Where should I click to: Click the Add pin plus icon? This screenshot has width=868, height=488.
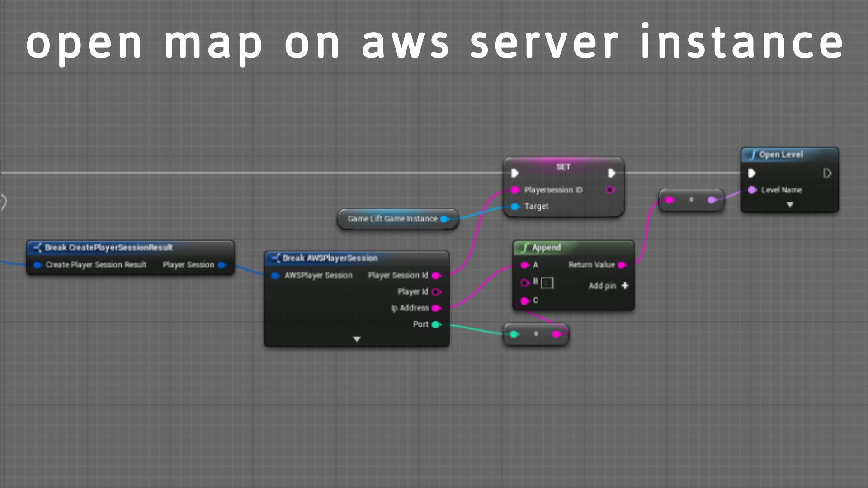pos(625,286)
